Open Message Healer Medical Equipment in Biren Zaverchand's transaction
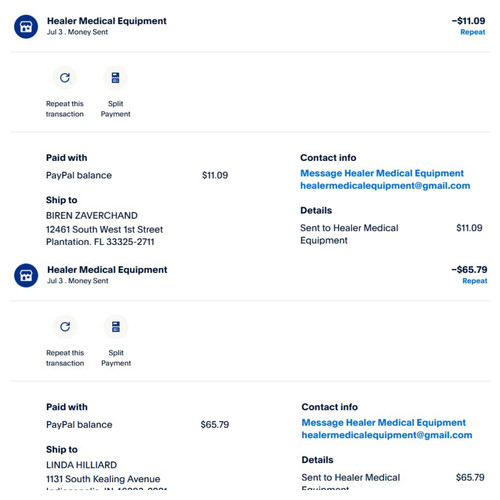The image size is (500, 500). 382,173
